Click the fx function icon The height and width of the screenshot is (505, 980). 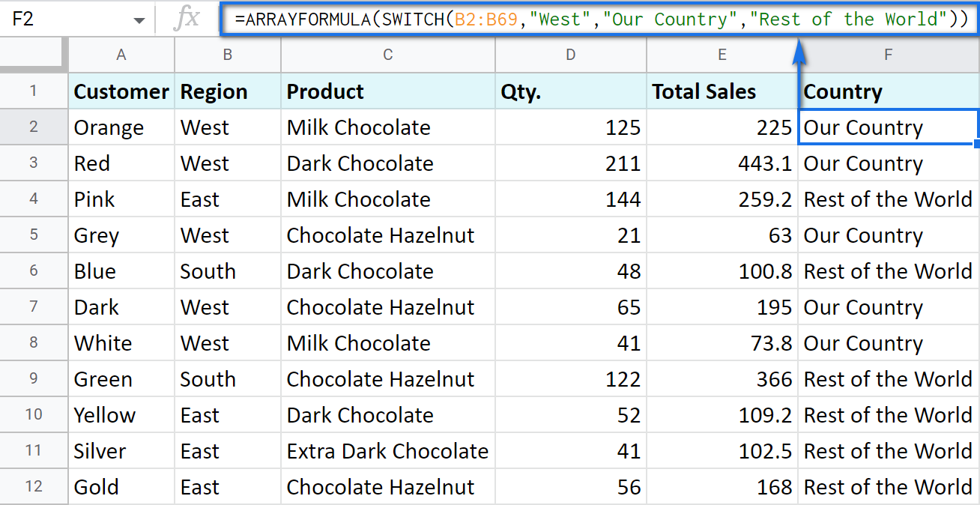186,19
